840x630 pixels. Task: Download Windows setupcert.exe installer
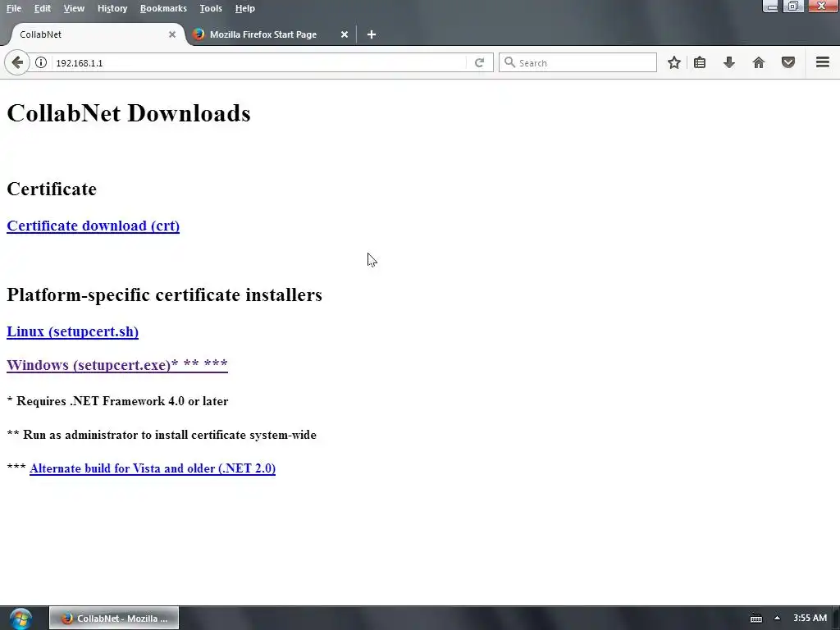[x=117, y=365]
